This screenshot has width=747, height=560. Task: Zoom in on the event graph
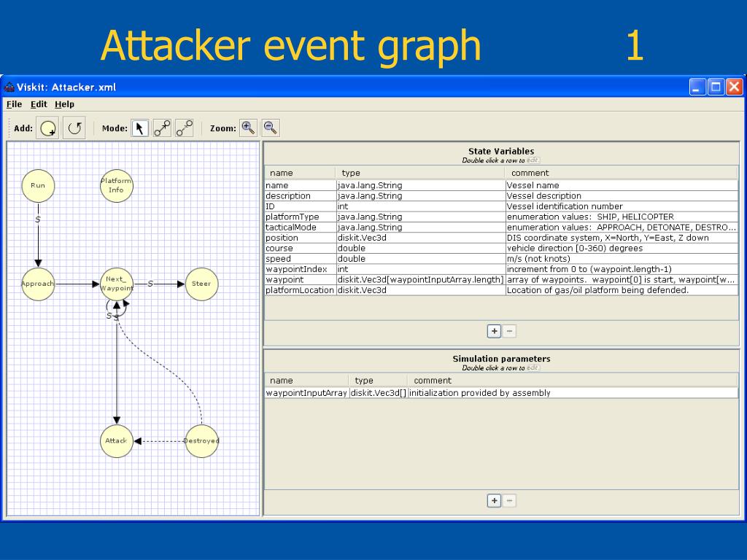(x=249, y=128)
